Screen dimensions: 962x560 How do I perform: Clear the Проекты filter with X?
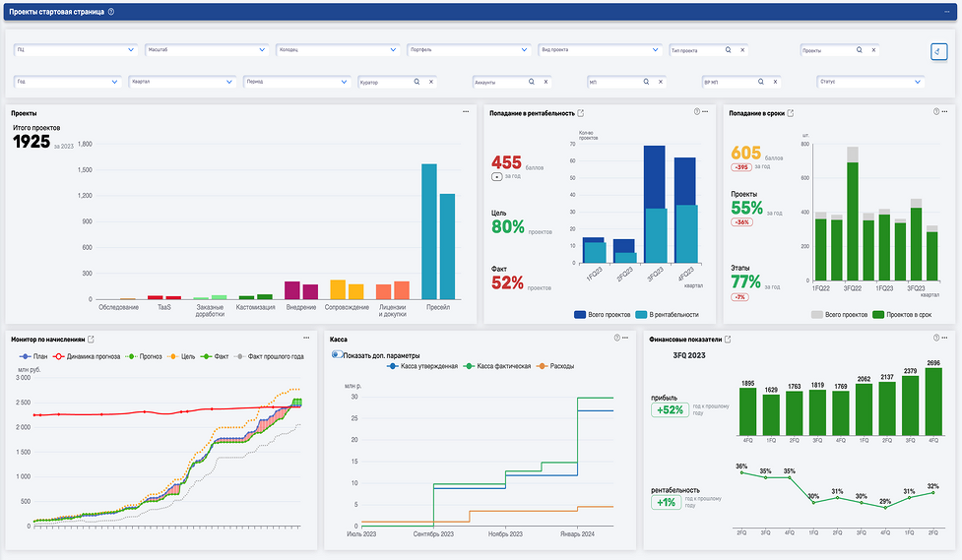tap(873, 49)
